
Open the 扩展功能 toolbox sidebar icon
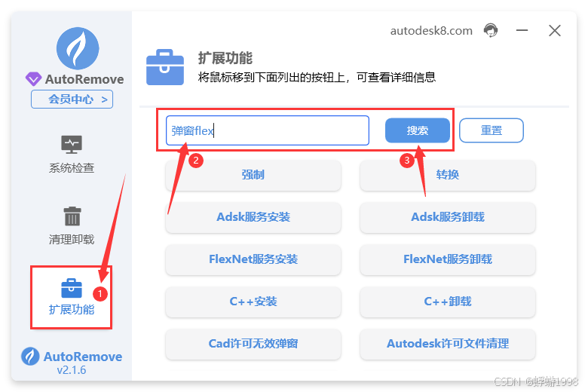coord(72,288)
